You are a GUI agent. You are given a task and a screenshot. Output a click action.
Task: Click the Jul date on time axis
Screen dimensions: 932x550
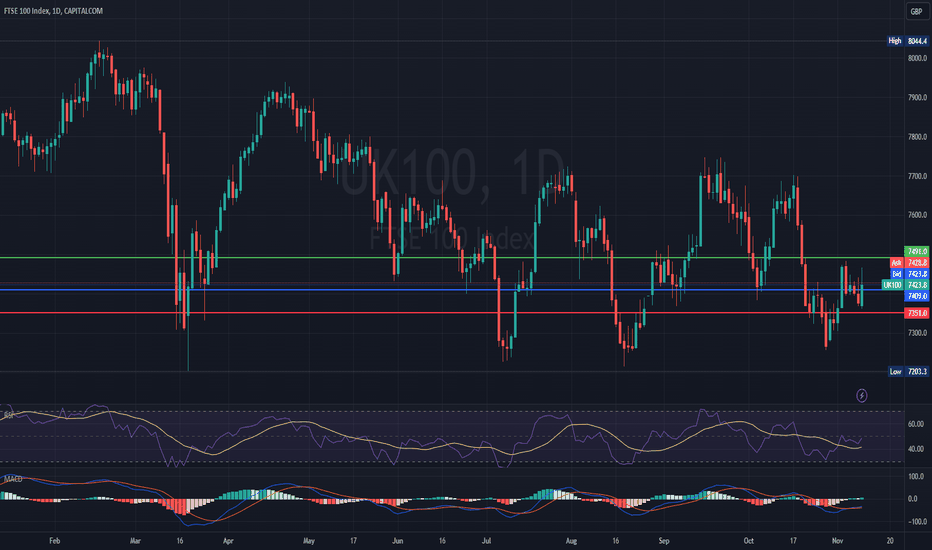486,540
